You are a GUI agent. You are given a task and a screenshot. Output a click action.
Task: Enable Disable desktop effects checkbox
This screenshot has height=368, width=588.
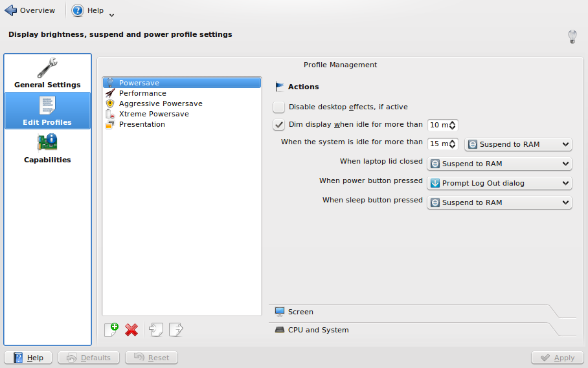tap(278, 107)
